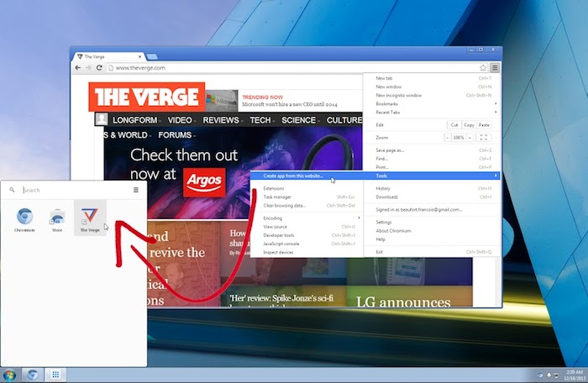
Task: Select Inspect devices from submenu
Action: pyautogui.click(x=307, y=253)
